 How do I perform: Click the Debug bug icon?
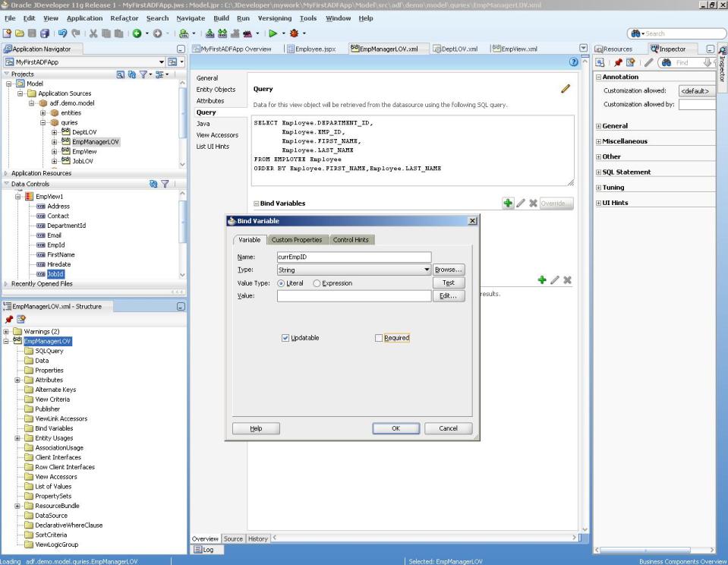click(x=294, y=33)
